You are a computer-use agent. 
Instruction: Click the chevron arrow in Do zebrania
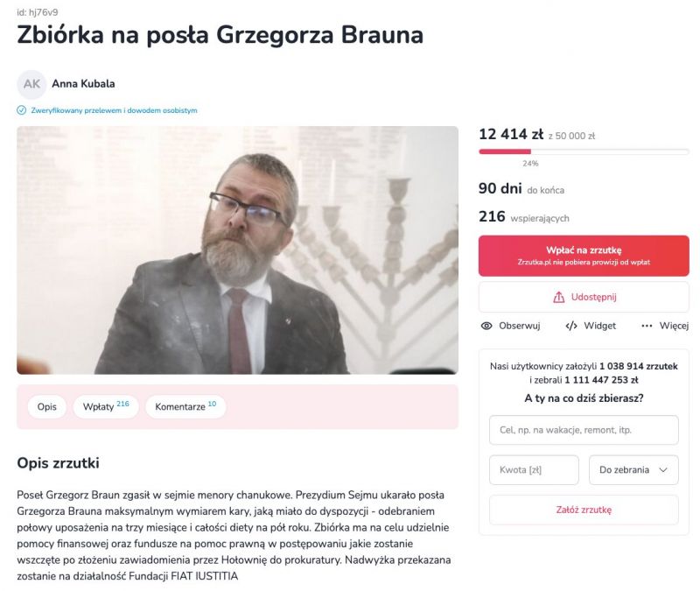pos(663,470)
